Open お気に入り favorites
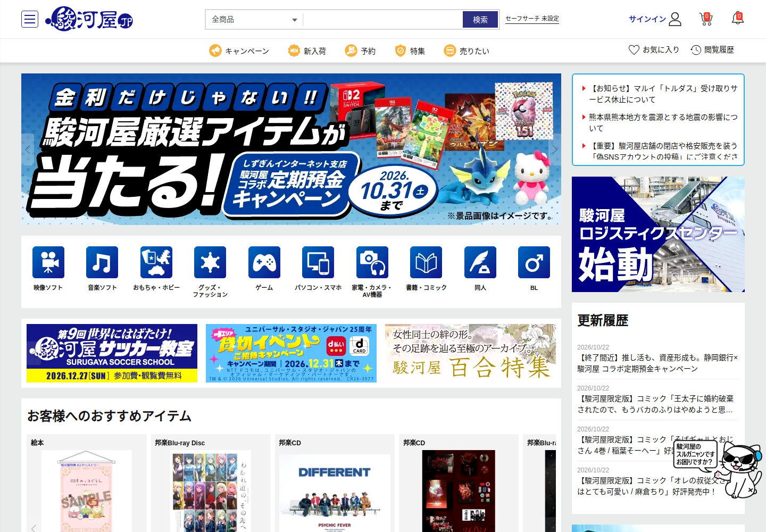Screen dimensions: 766x532 click(654, 50)
